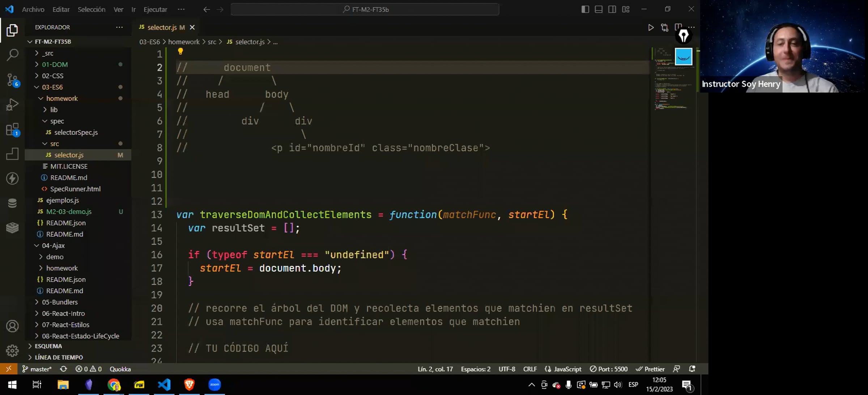This screenshot has width=868, height=395.
Task: Open Source Control view with 6 changes
Action: pos(12,80)
